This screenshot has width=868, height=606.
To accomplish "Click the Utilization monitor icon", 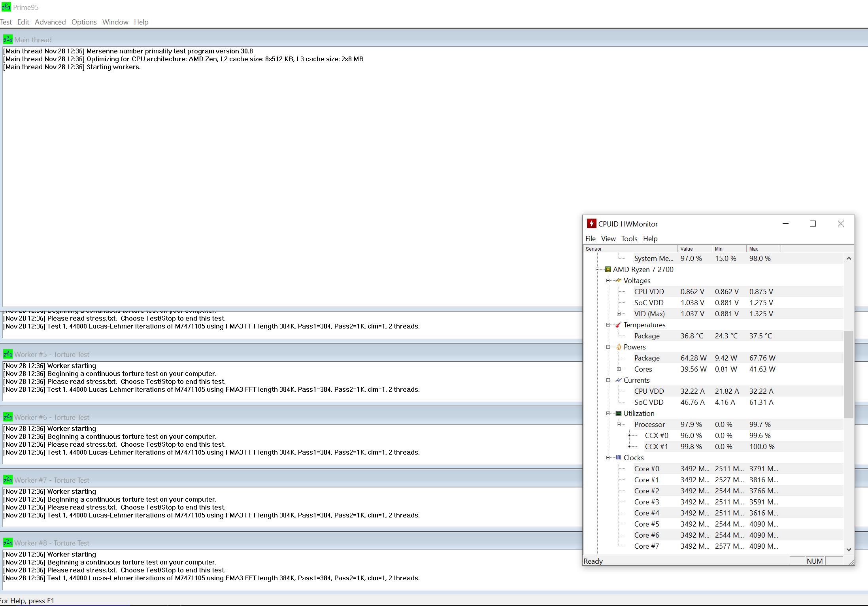I will pyautogui.click(x=618, y=413).
